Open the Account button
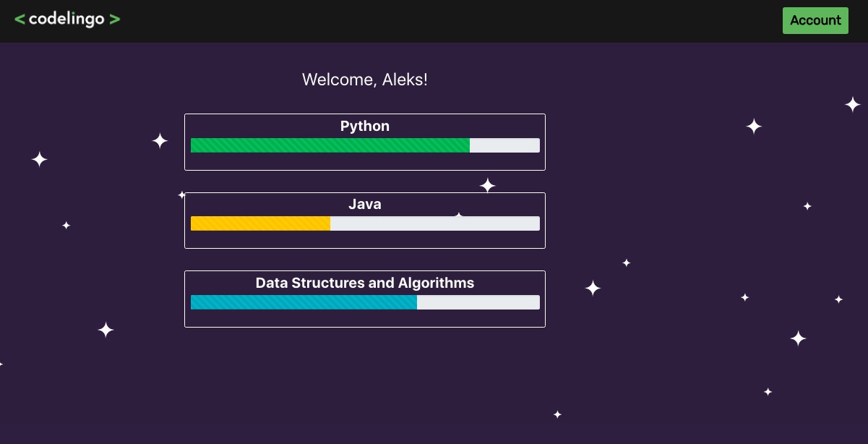The width and height of the screenshot is (868, 444). [x=815, y=20]
